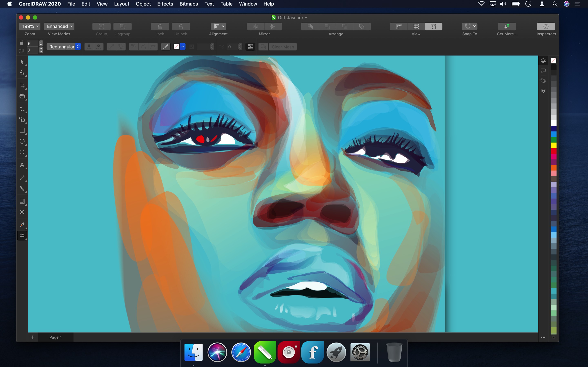The width and height of the screenshot is (588, 367).
Task: Pick the Eyedropper tool in toolbox
Action: coord(22,225)
